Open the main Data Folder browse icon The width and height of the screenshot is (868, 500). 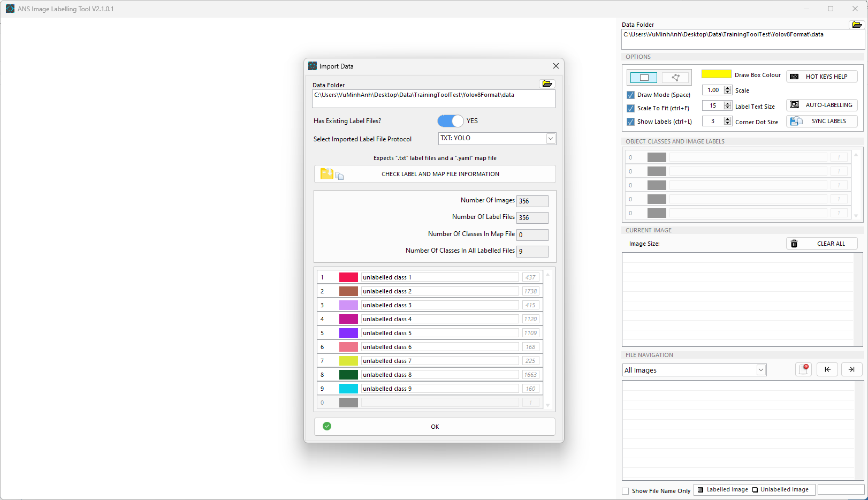(856, 25)
